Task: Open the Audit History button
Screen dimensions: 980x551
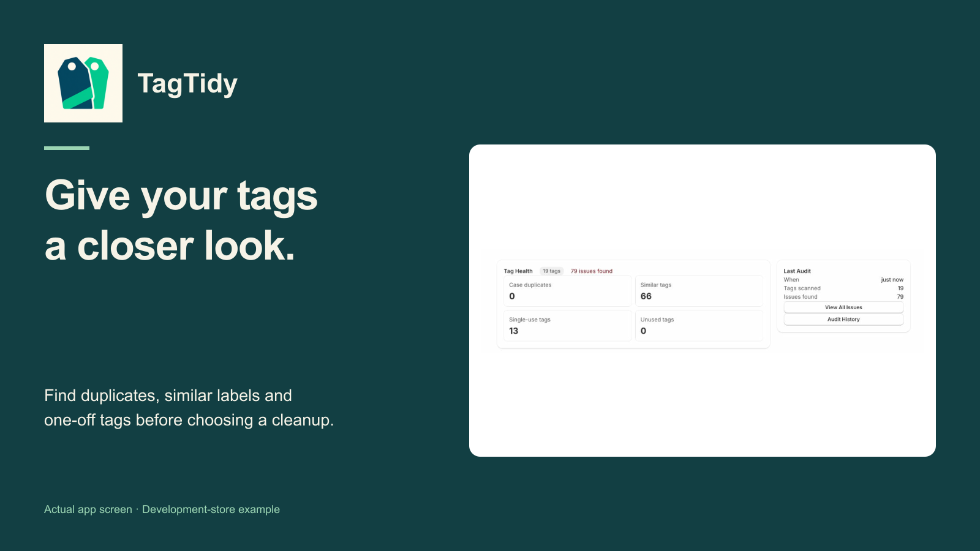Action: point(843,319)
